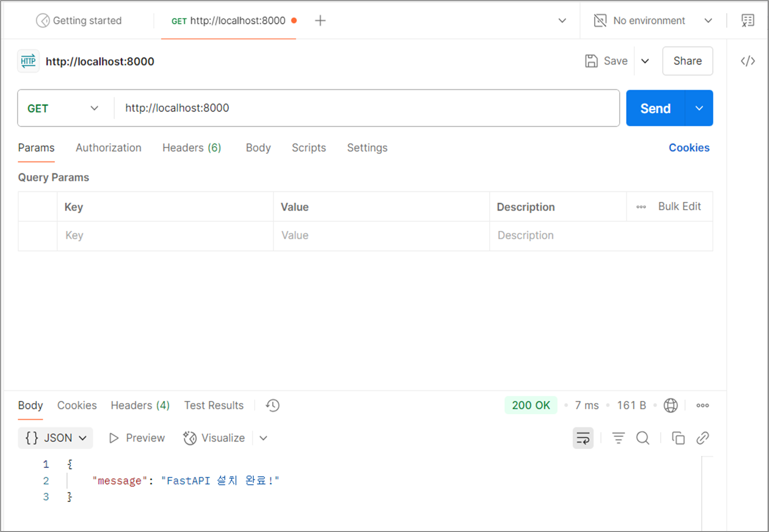Click the request name http://localhost:8000 title
769x532 pixels.
click(100, 61)
